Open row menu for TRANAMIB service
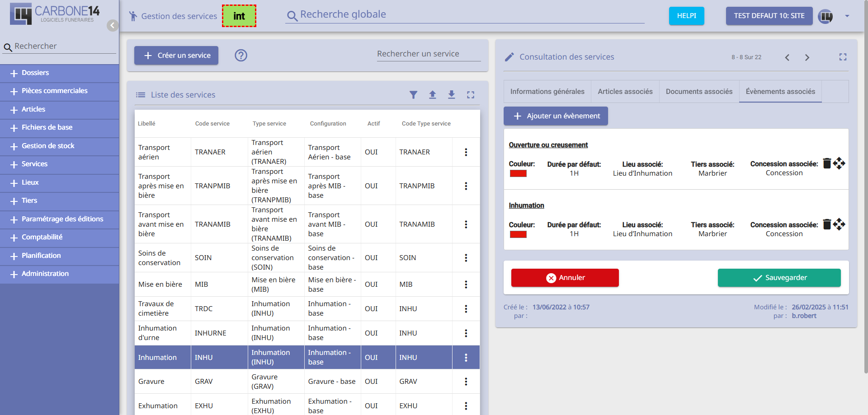This screenshot has height=415, width=868. click(x=466, y=224)
